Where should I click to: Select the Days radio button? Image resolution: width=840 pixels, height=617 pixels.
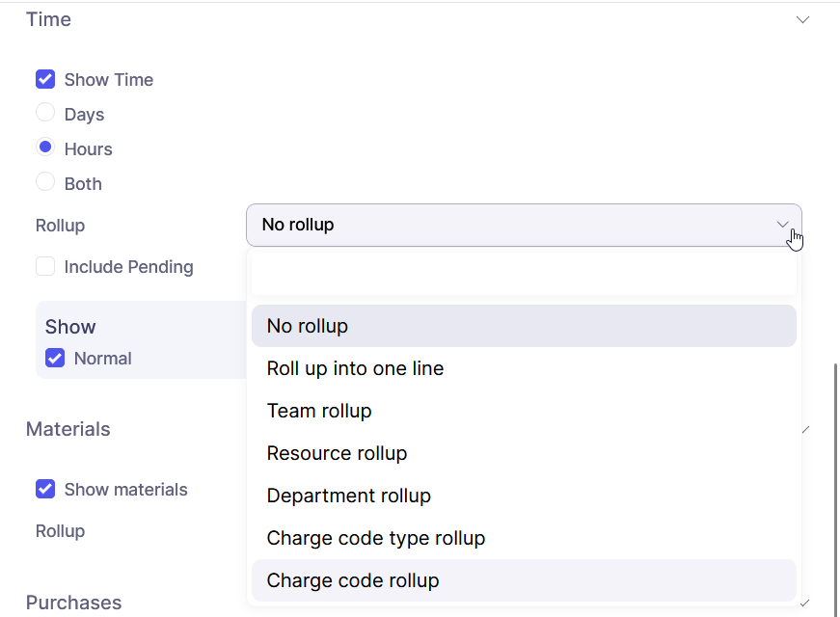point(45,114)
